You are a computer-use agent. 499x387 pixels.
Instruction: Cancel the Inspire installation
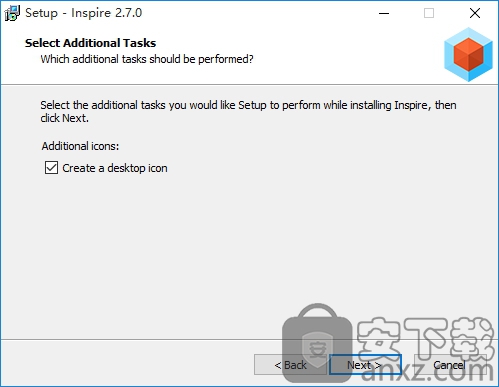pos(449,365)
